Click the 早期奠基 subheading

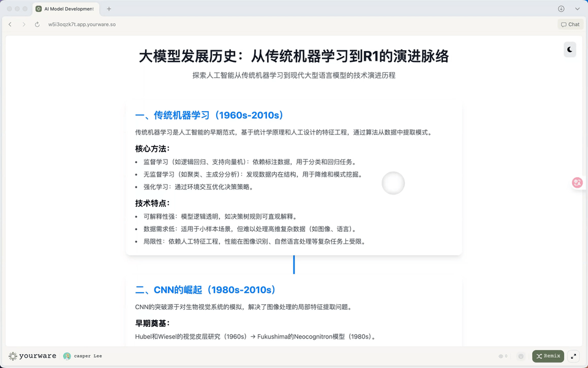[x=153, y=323]
